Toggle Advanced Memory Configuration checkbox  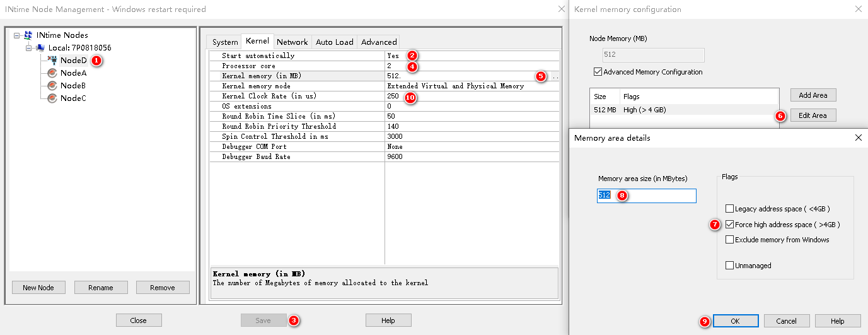pyautogui.click(x=598, y=72)
